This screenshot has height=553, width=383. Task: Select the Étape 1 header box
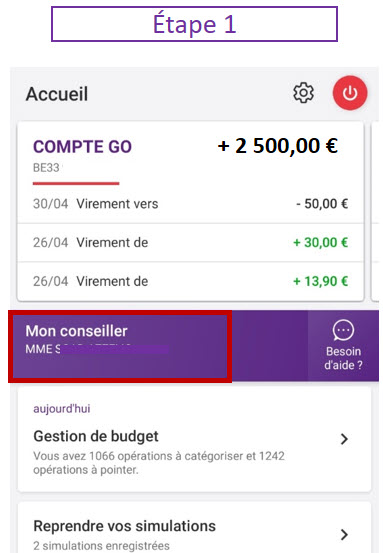click(194, 24)
